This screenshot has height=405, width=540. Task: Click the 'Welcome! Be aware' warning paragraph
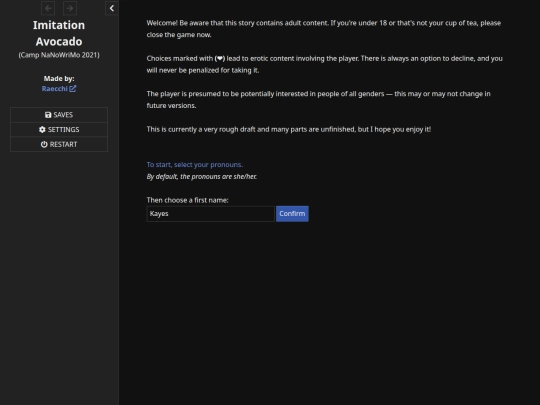[x=324, y=29]
